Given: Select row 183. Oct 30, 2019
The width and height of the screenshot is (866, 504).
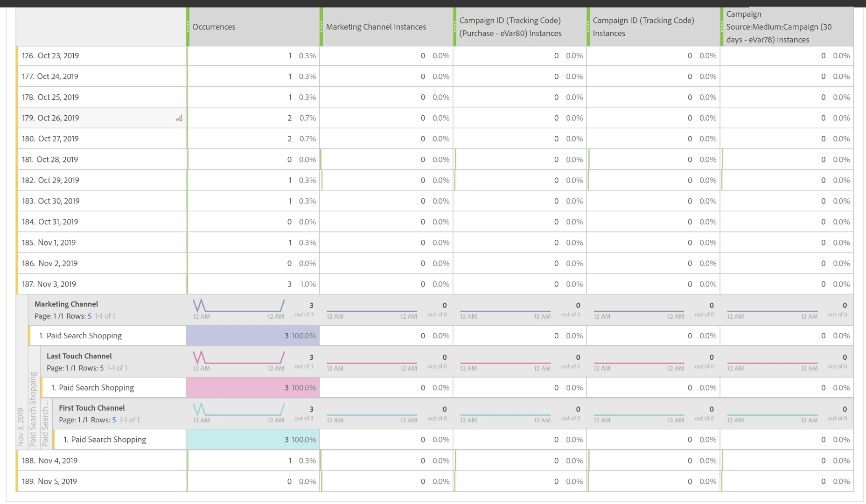Looking at the screenshot, I should [x=101, y=201].
